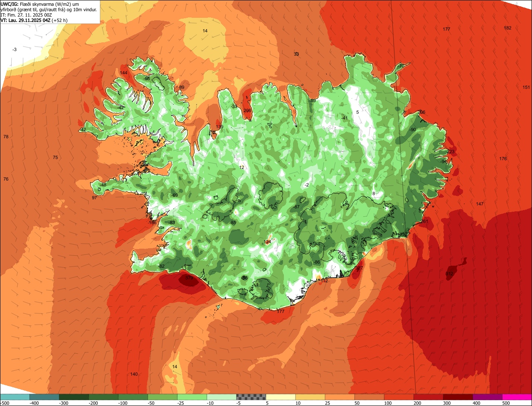Click the magenta swatch above 500

click(517, 397)
